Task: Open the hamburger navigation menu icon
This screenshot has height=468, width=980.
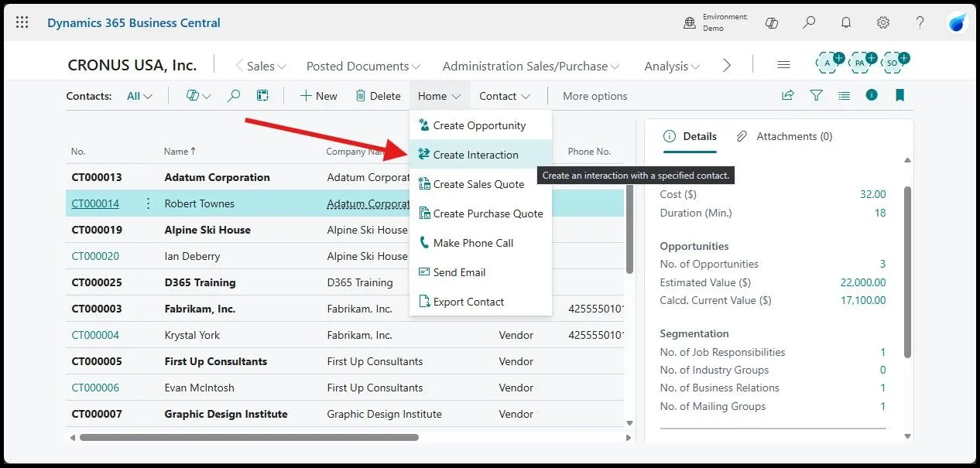Action: [783, 66]
